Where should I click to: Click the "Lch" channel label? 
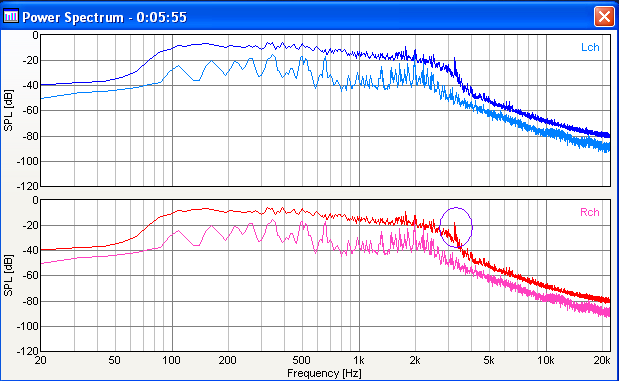[x=590, y=47]
